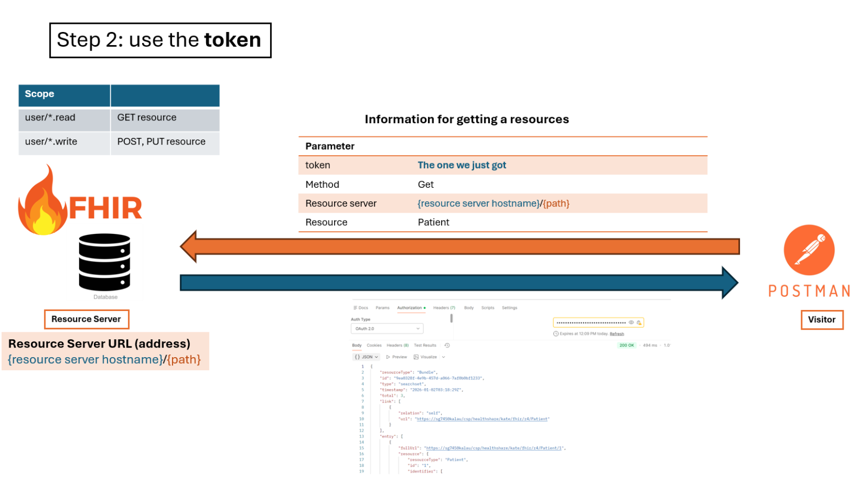Switch to the Params tab
Image resolution: width=868 pixels, height=482 pixels.
(382, 308)
